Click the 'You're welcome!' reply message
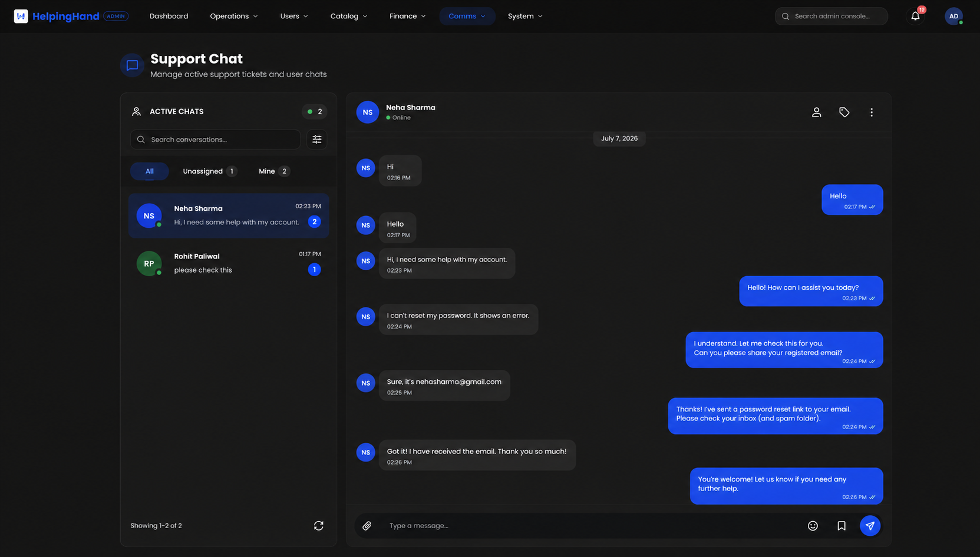Screen dimensions: 980x557 (x=786, y=486)
